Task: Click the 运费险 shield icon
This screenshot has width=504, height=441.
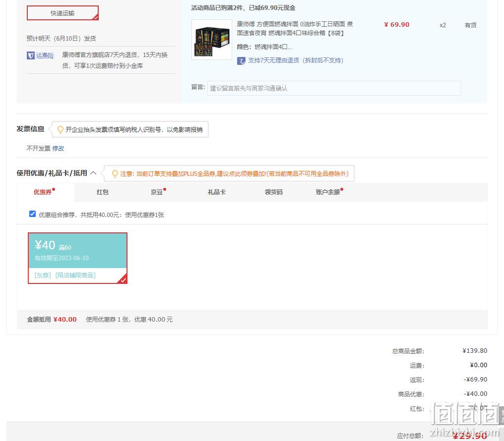Action: [31, 55]
